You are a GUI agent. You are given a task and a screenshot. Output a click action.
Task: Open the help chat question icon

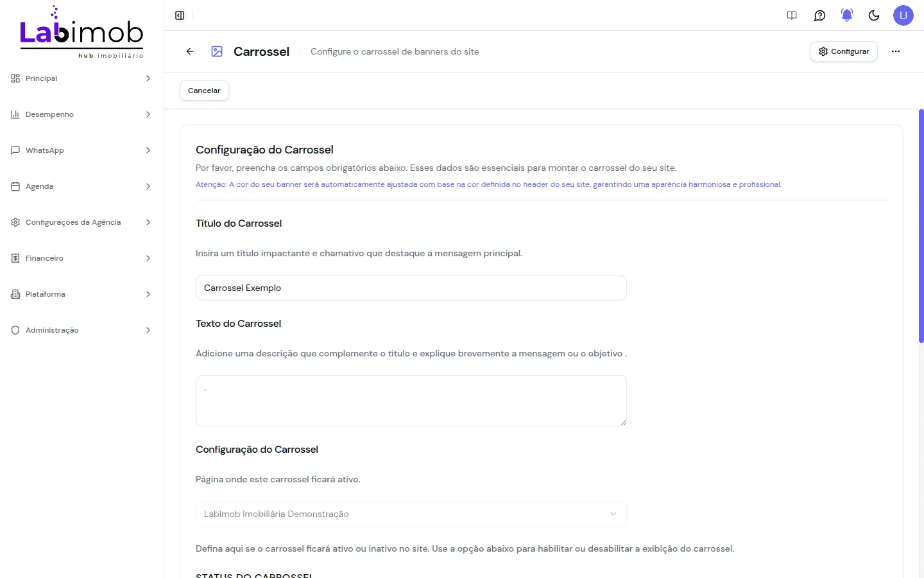click(819, 15)
